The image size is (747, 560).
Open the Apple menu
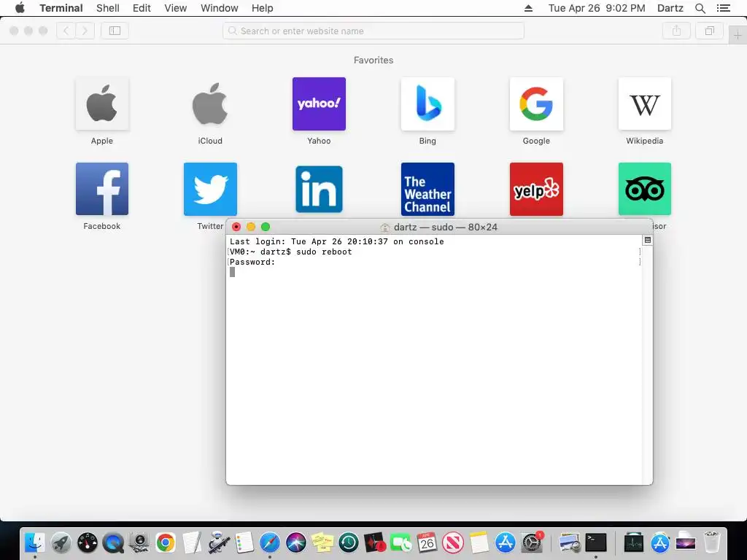point(20,7)
